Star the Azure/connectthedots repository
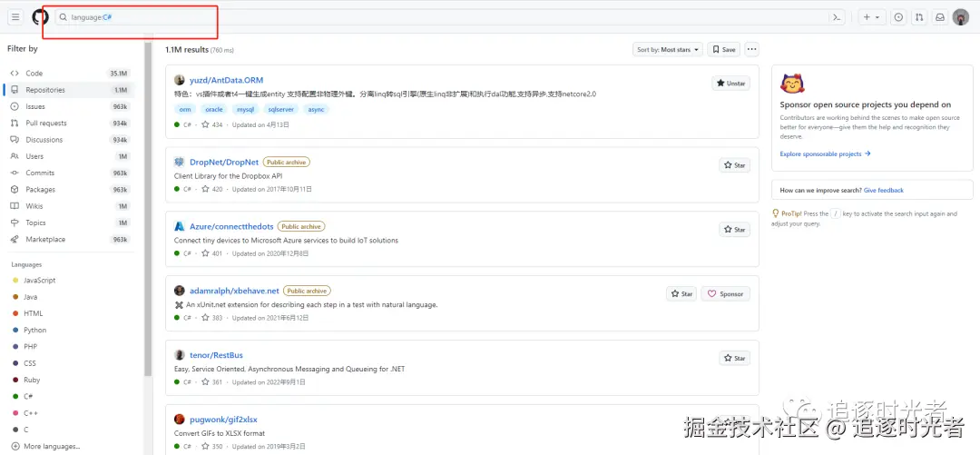Viewport: 980px width, 455px height. click(x=734, y=230)
